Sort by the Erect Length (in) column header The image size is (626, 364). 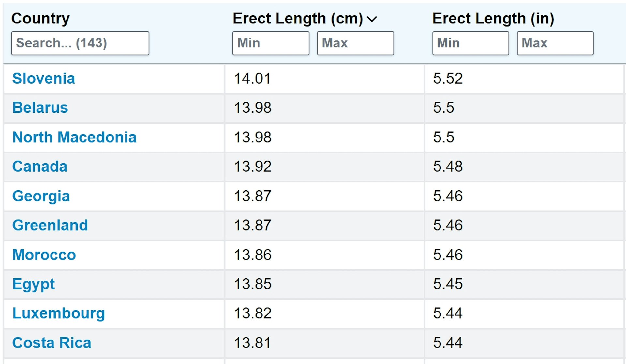click(x=493, y=19)
